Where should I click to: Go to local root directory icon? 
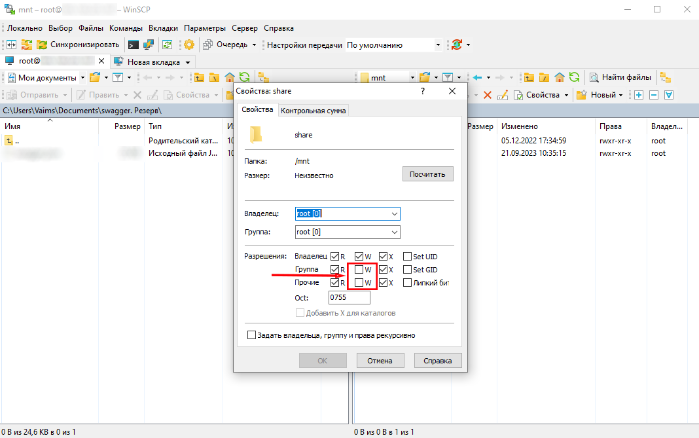click(x=214, y=78)
